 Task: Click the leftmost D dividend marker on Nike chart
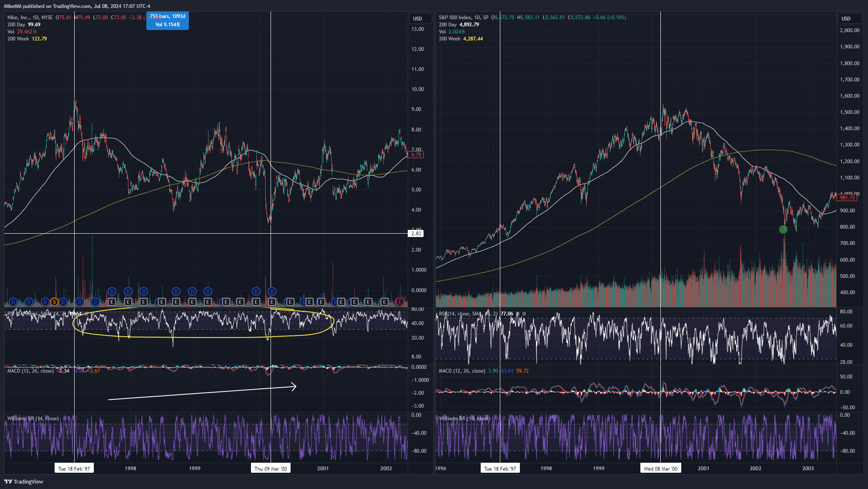13,302
